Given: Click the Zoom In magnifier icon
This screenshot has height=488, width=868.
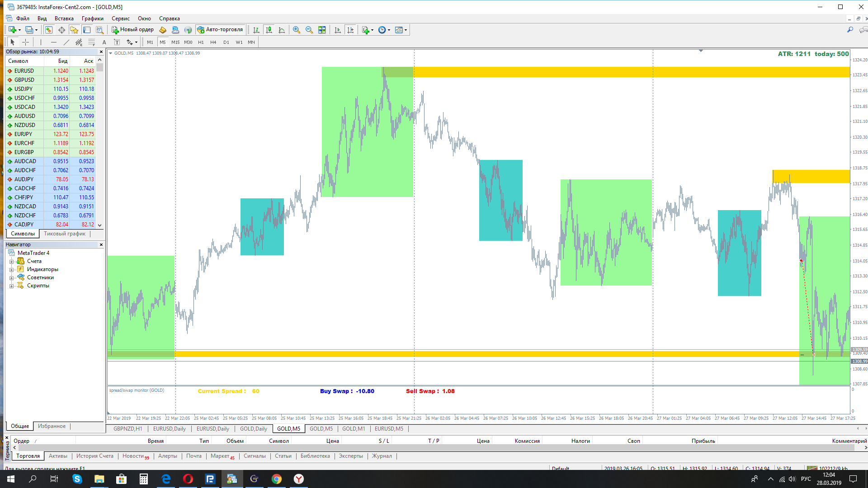Looking at the screenshot, I should tap(297, 30).
